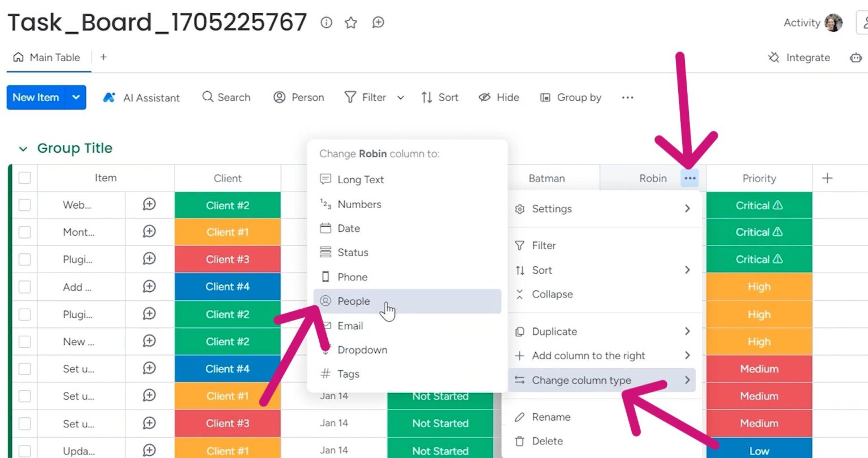Collapse the Group Title group
Screen dimensions: 868x458
point(22,148)
